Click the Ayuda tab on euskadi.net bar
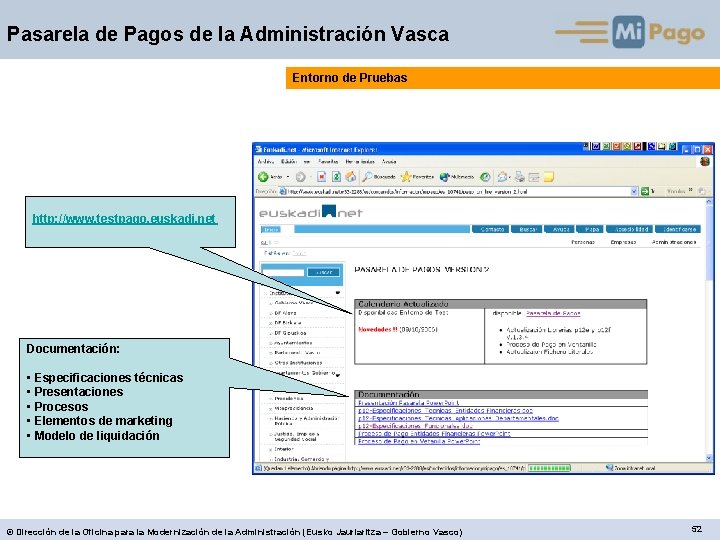Image resolution: width=720 pixels, height=540 pixels. [x=559, y=229]
